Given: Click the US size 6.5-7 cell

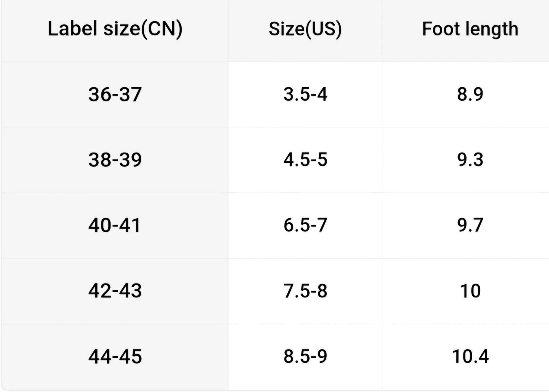Looking at the screenshot, I should point(305,225).
